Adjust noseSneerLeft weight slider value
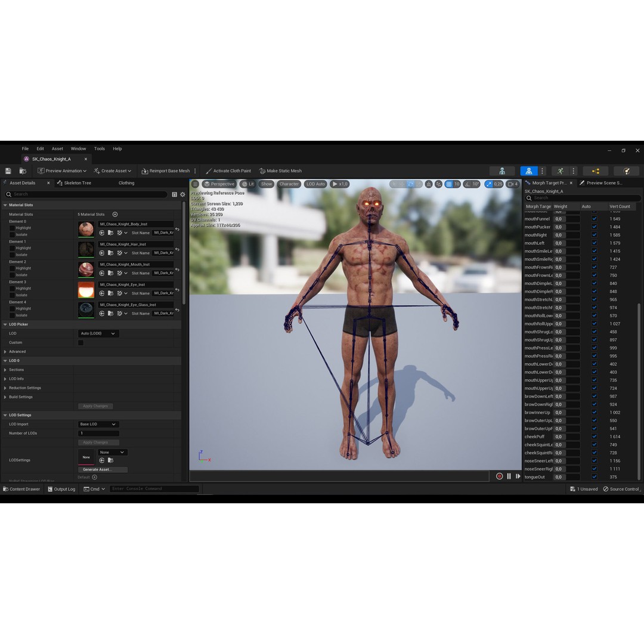The height and width of the screenshot is (644, 644). coord(566,461)
